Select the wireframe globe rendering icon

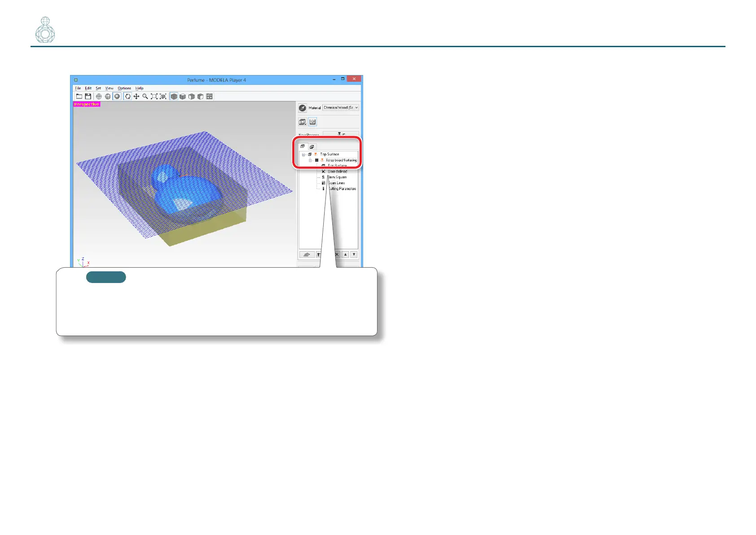[99, 96]
